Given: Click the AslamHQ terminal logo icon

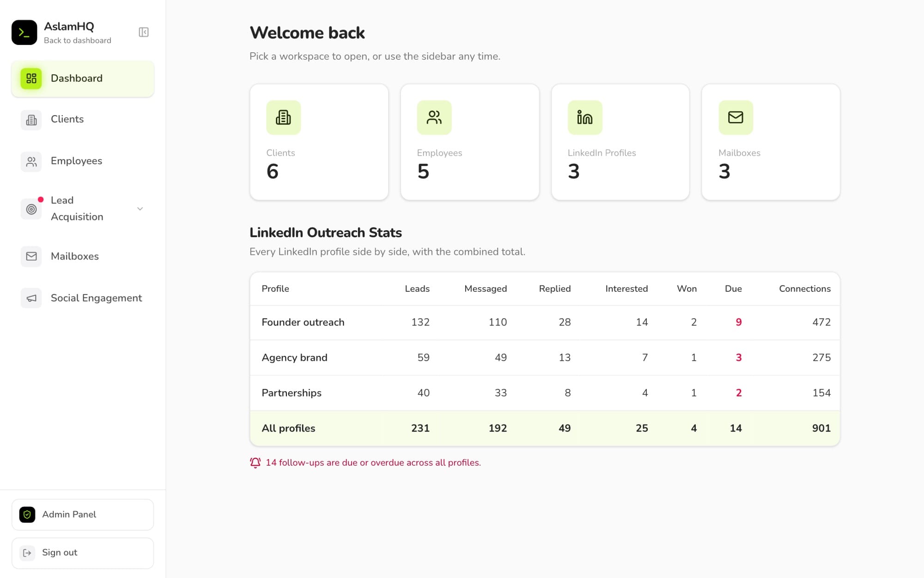Looking at the screenshot, I should (24, 32).
